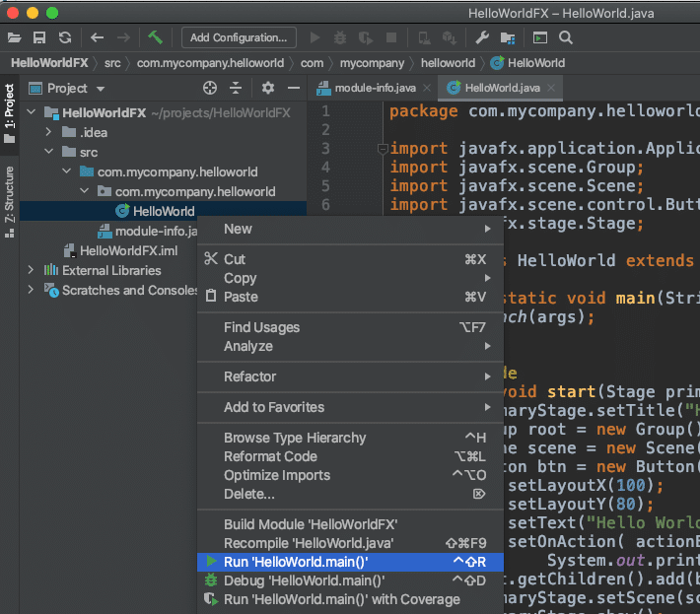Image resolution: width=700 pixels, height=614 pixels.
Task: Expand External Libraries node
Action: point(31,270)
